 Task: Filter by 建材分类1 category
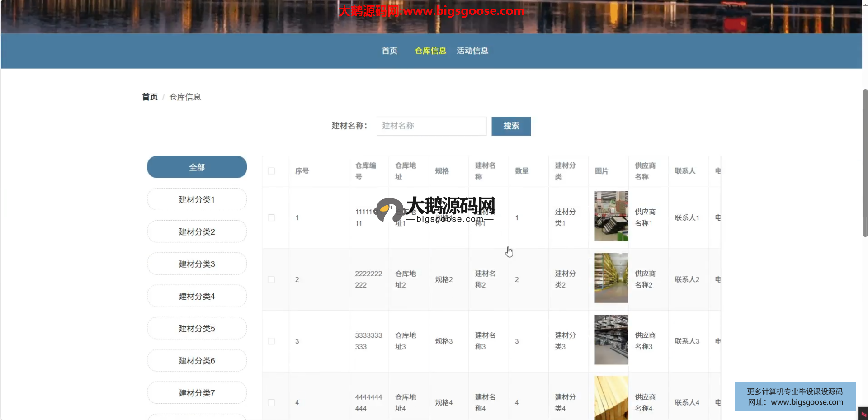click(x=197, y=199)
